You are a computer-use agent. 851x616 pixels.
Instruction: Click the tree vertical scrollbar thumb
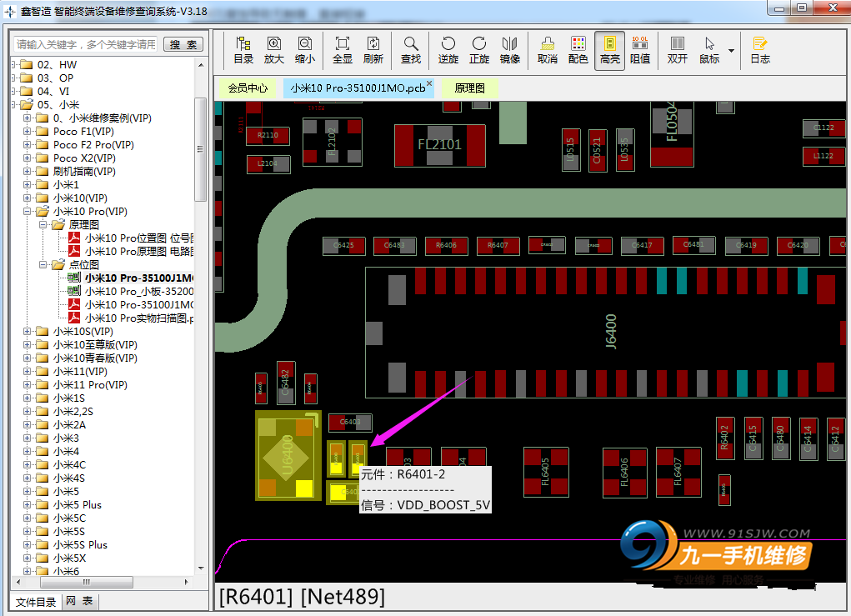(x=200, y=149)
